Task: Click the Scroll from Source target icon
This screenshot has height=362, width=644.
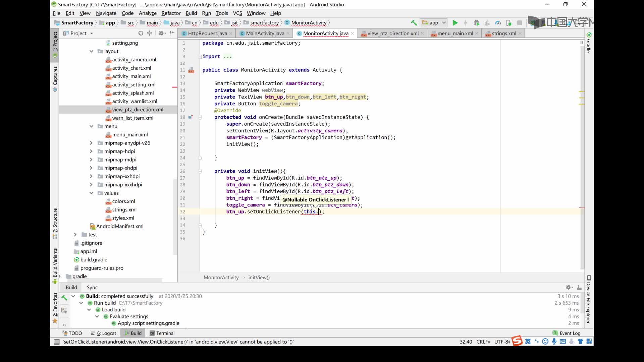Action: (141, 33)
